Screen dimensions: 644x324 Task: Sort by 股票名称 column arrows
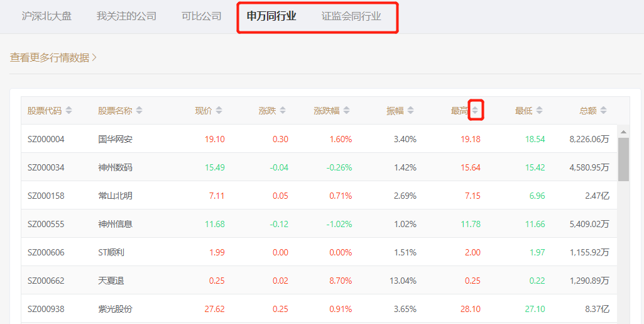(139, 110)
